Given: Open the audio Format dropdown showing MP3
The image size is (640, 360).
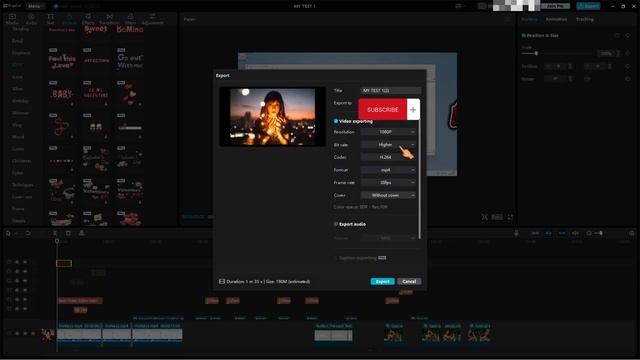Looking at the screenshot, I should [388, 238].
